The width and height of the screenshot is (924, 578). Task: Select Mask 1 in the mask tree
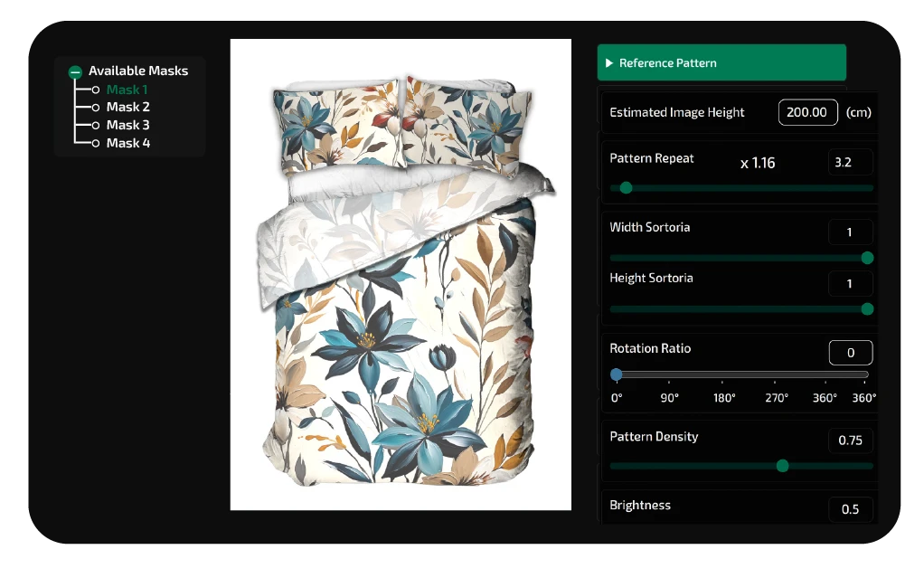[x=126, y=90]
